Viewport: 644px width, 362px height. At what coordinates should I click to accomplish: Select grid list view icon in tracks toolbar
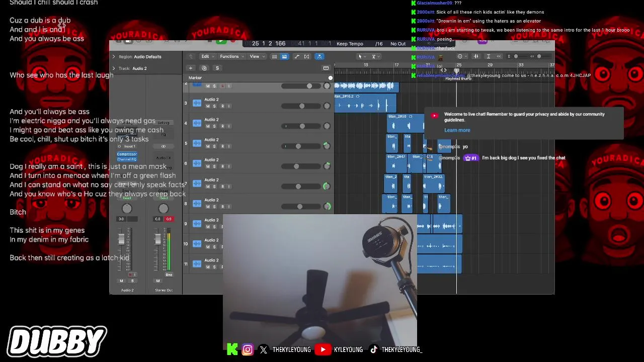tap(274, 56)
